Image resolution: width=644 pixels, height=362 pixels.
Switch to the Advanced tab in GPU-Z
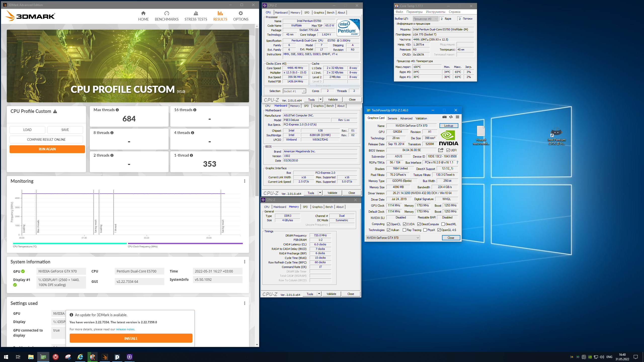click(406, 118)
